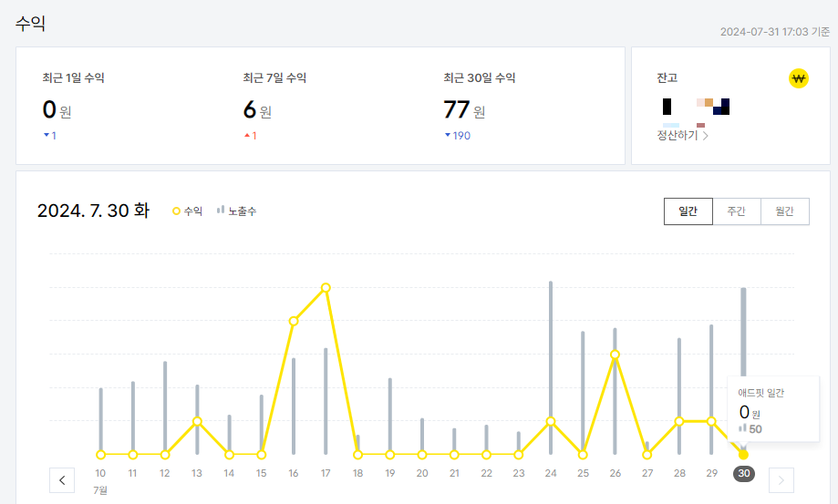Select revenue point for day 17
This screenshot has width=838, height=504.
coord(326,288)
